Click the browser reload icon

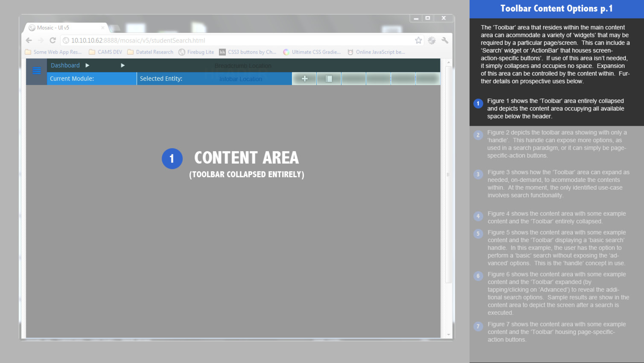[x=53, y=40]
